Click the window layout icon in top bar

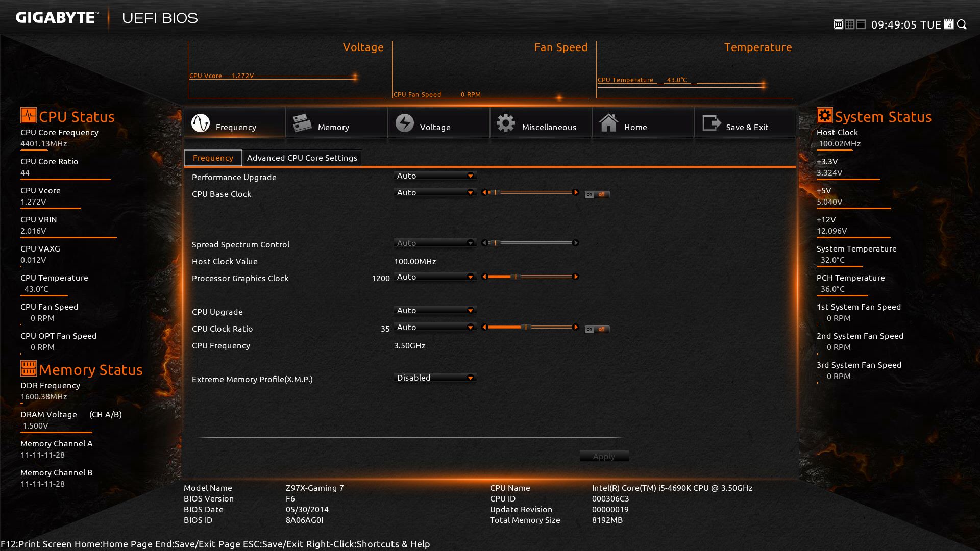[x=861, y=24]
